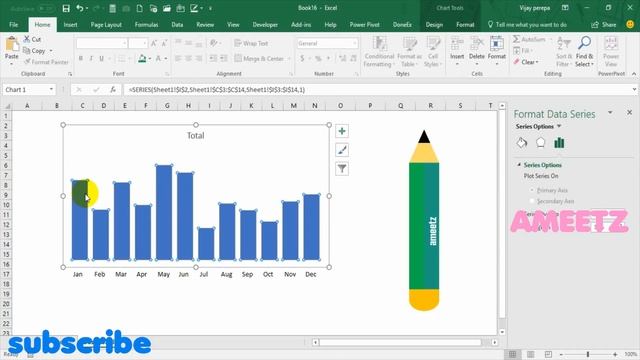The width and height of the screenshot is (640, 360).
Task: Click the Format Painter brush
Action: click(x=27, y=62)
